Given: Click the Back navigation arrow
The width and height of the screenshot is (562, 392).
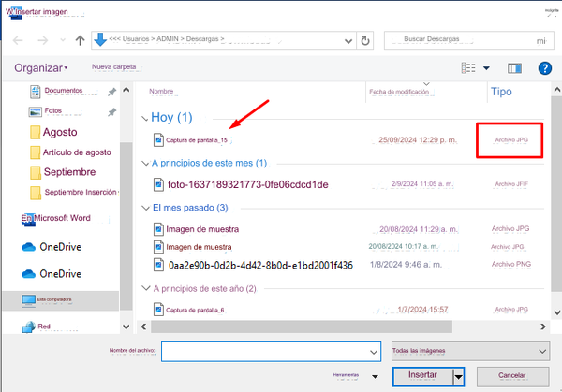Looking at the screenshot, I should pyautogui.click(x=19, y=41).
